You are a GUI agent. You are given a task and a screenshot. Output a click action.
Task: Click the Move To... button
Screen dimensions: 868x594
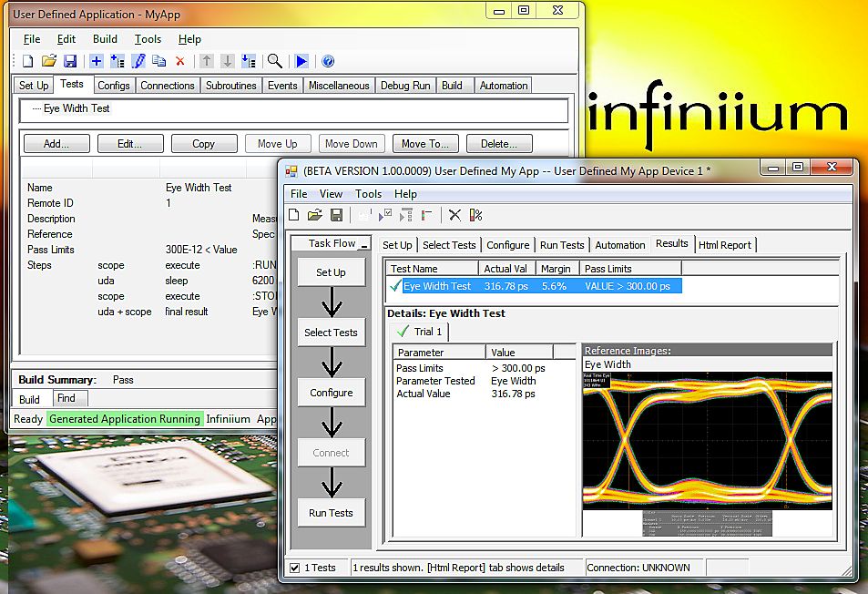[x=425, y=144]
